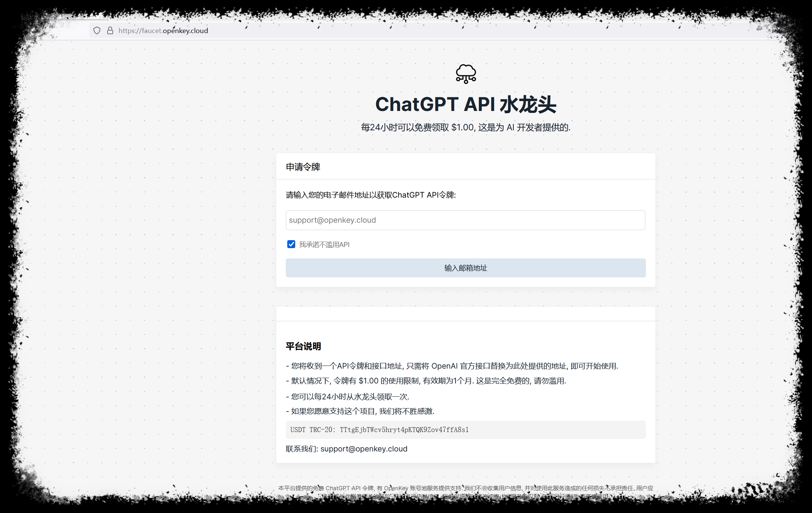
Task: Click the blue checkmark next to 我承诺不滥用API
Action: 291,244
